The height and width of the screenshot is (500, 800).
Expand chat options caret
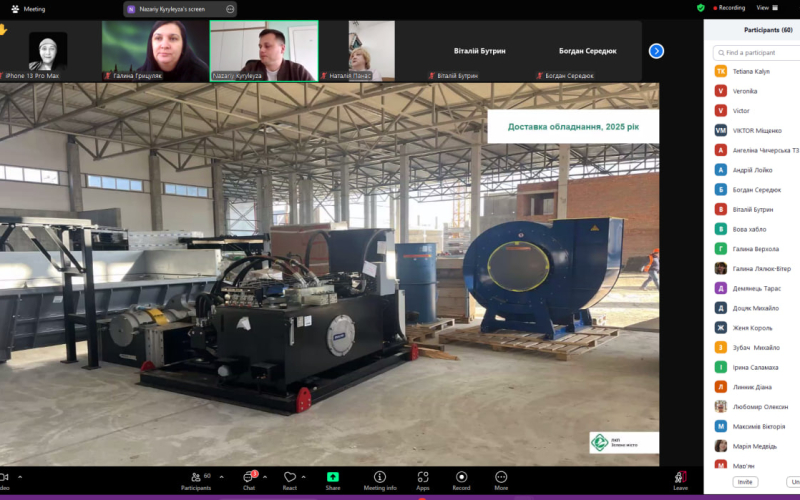click(x=265, y=477)
